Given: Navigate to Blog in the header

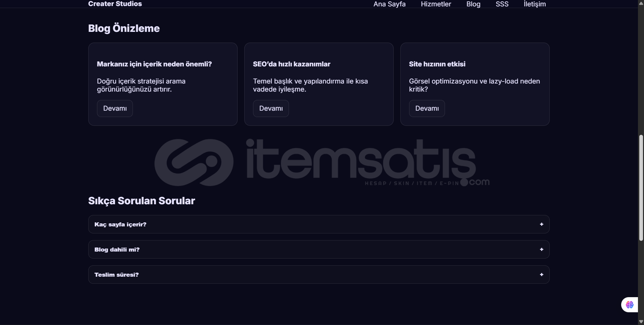Looking at the screenshot, I should pyautogui.click(x=473, y=4).
